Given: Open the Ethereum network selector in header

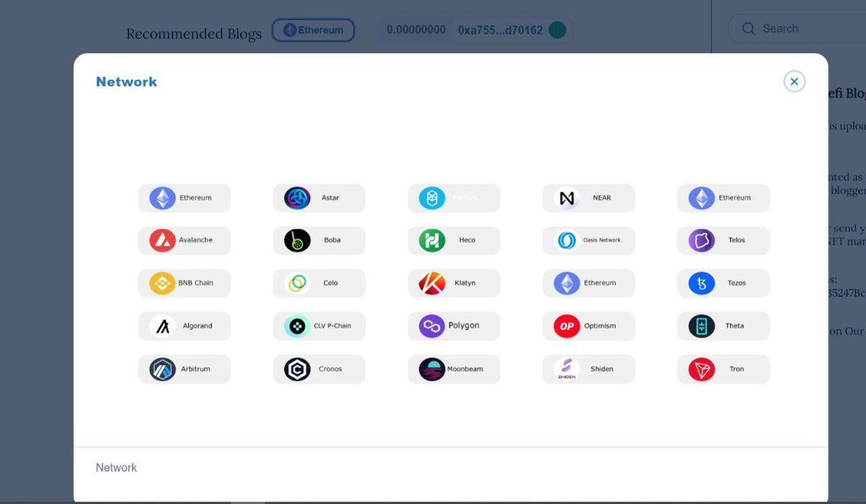Looking at the screenshot, I should 313,30.
